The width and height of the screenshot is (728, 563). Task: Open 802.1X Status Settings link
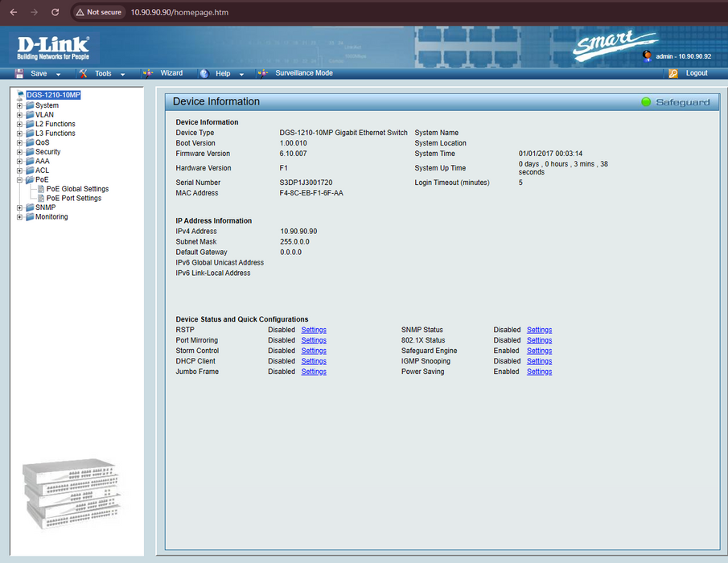(540, 340)
